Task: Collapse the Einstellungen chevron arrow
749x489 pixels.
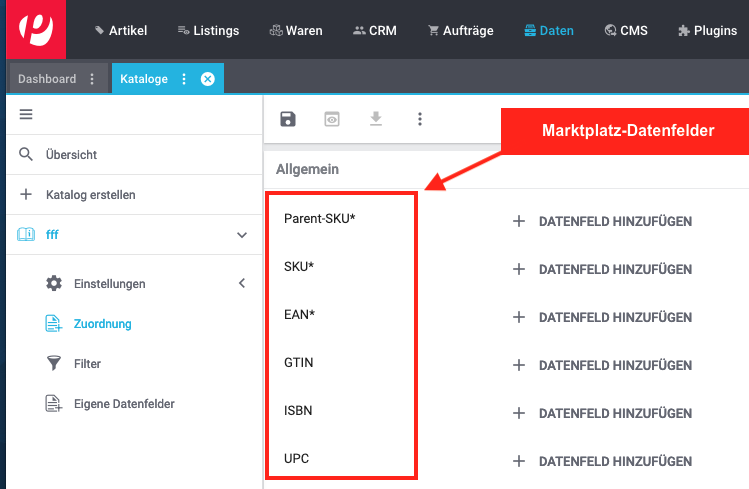Action: pyautogui.click(x=241, y=284)
